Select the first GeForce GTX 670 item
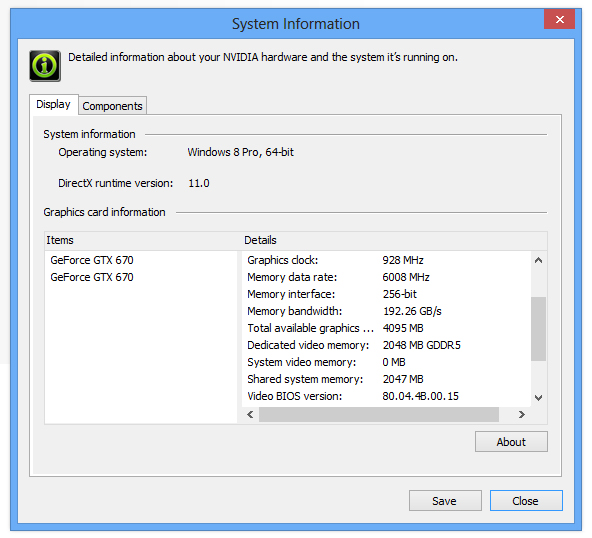The image size is (592, 538). pyautogui.click(x=92, y=260)
